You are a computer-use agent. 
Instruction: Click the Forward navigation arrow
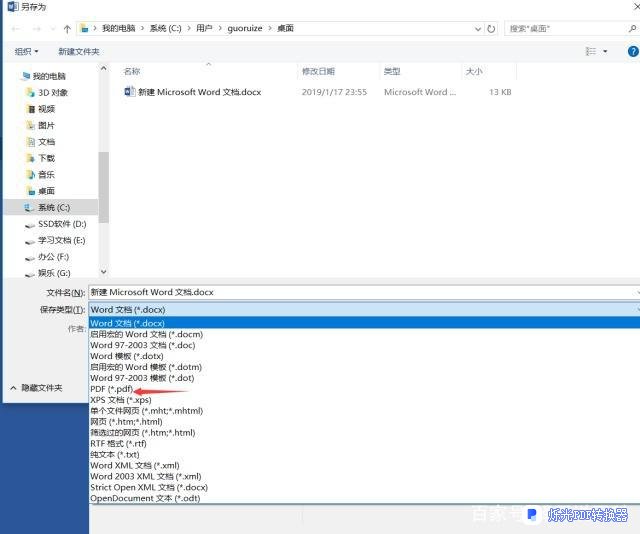(37, 29)
